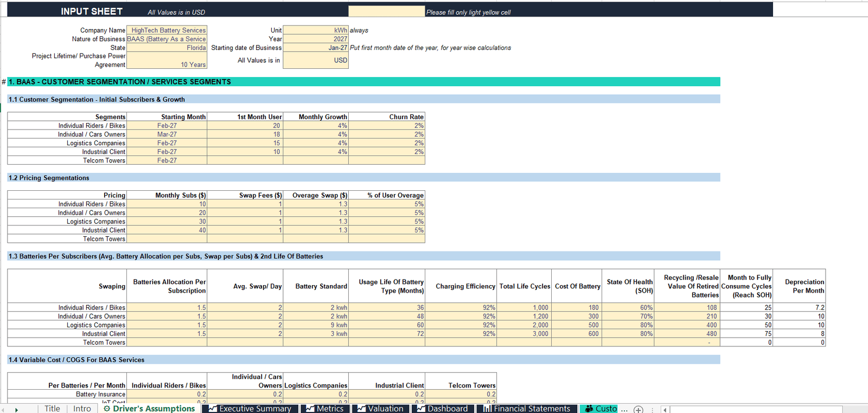Go to next sheet tab arrow
This screenshot has height=413, width=868.
pyautogui.click(x=16, y=410)
